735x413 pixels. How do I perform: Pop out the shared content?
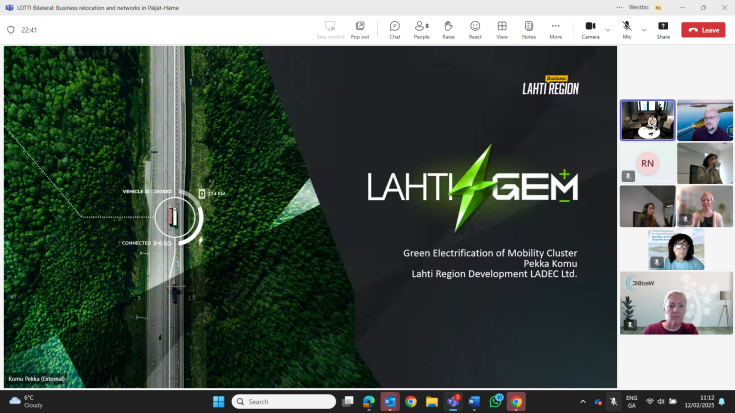tap(360, 30)
